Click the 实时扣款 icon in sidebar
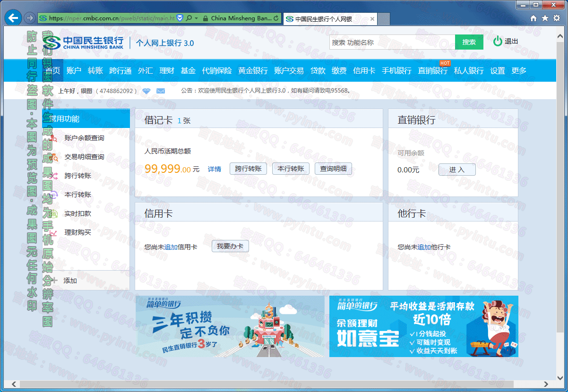The width and height of the screenshot is (568, 392). tap(53, 213)
